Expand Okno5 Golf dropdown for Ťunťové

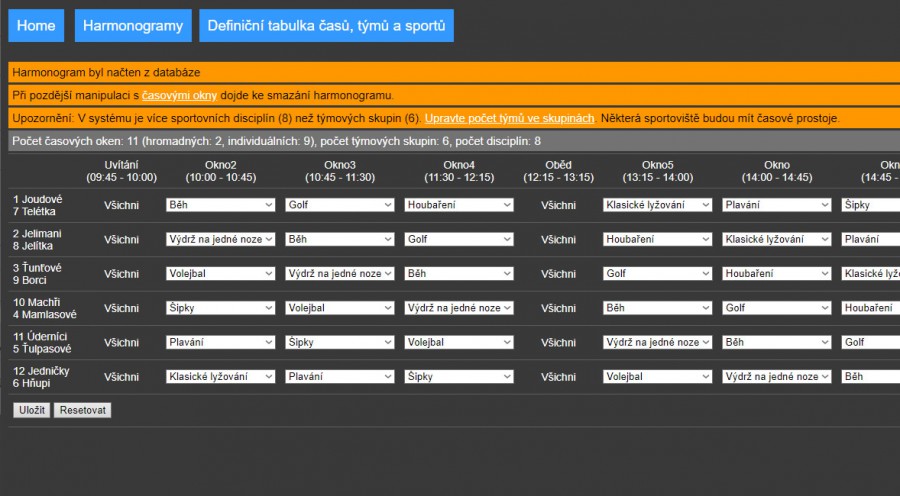click(657, 273)
